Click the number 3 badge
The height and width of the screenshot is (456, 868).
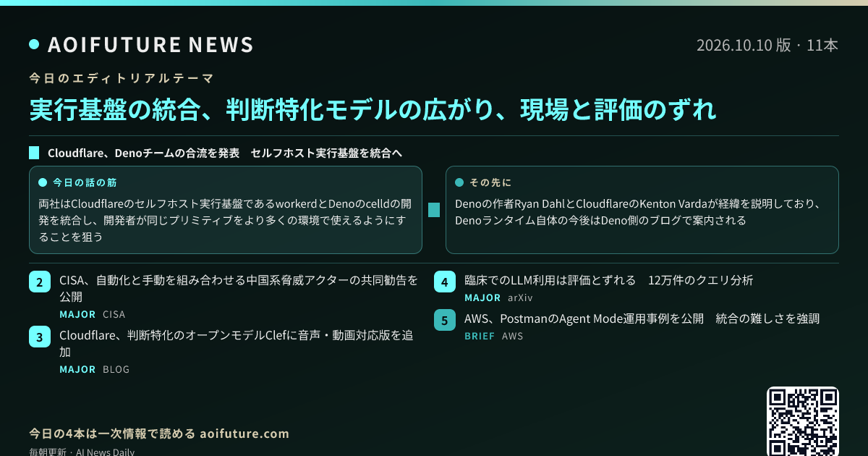(40, 337)
